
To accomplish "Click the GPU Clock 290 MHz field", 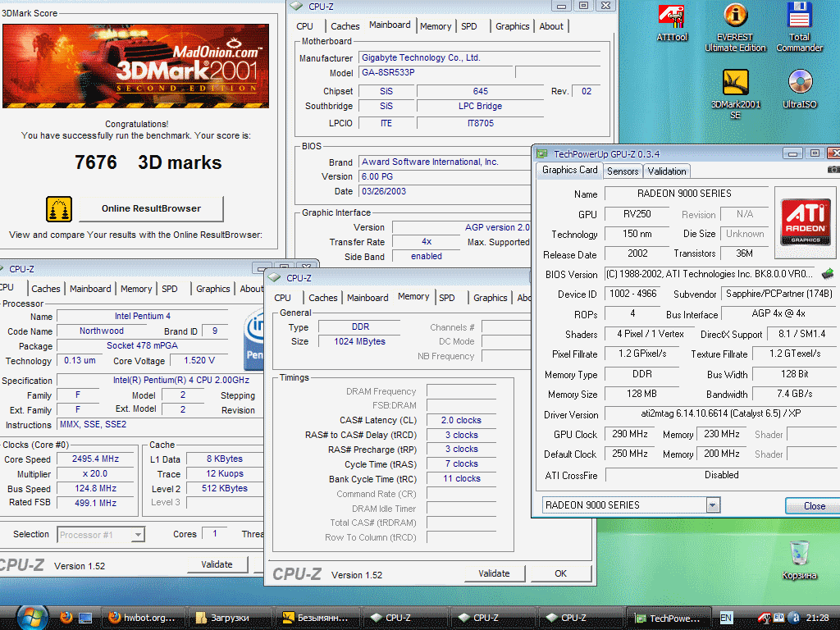I will pyautogui.click(x=629, y=434).
